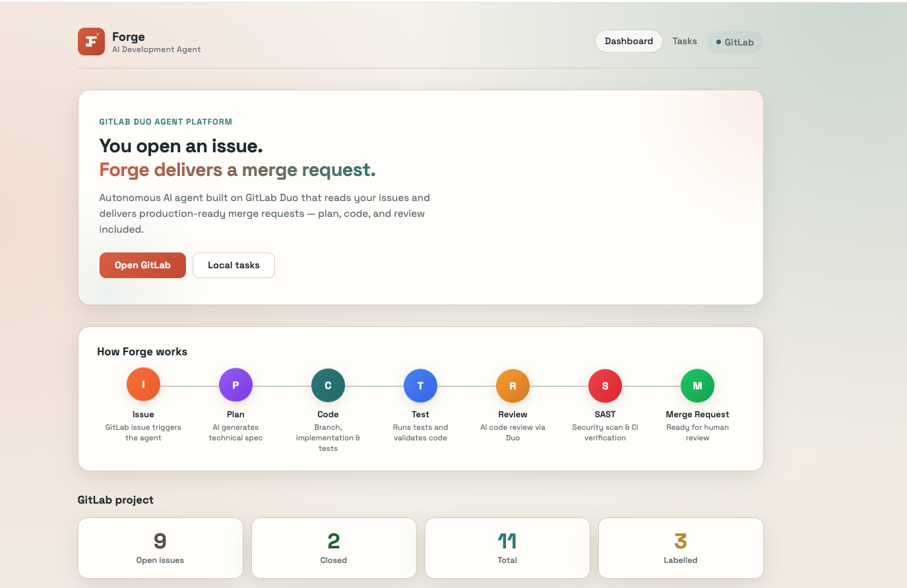
Task: Open the 2 Closed issues card
Action: coord(334,548)
